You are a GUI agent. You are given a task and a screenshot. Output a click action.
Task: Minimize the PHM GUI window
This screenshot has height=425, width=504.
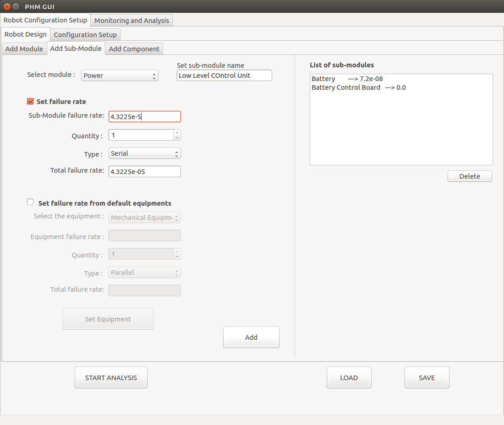point(16,6)
